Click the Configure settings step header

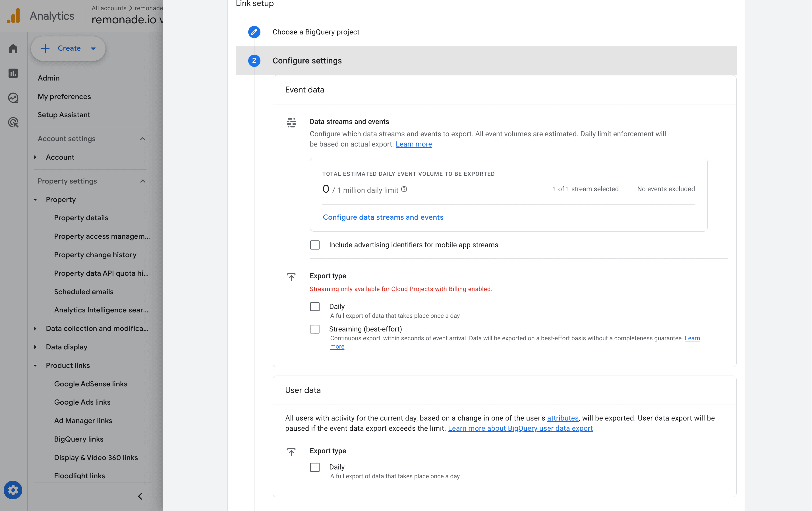click(x=486, y=61)
